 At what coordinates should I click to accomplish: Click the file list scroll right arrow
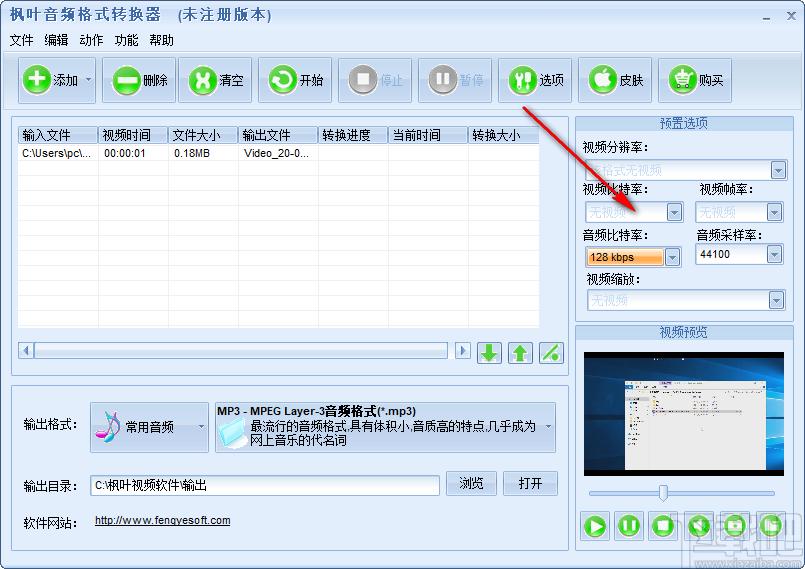coord(462,351)
